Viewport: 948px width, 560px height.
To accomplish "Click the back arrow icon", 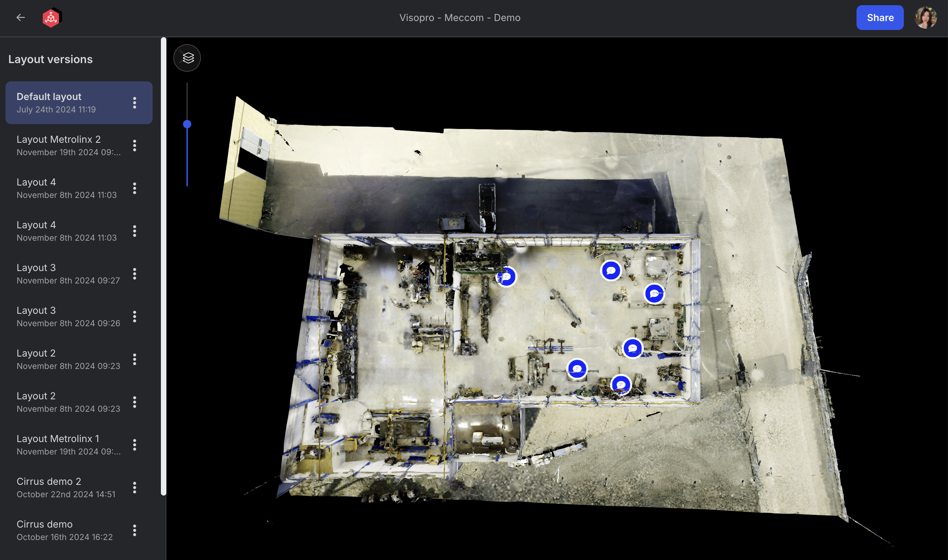I will click(x=21, y=17).
